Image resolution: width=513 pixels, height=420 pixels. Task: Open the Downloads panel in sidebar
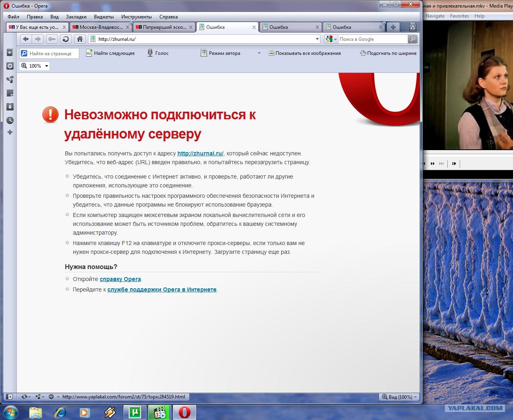(10, 107)
